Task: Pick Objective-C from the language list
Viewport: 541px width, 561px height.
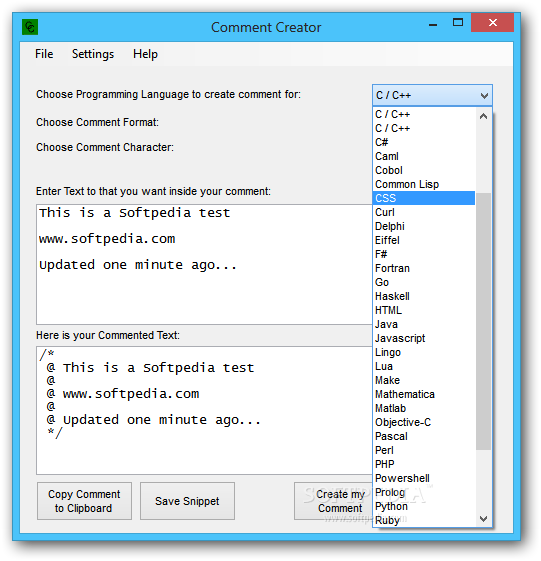Action: [424, 422]
